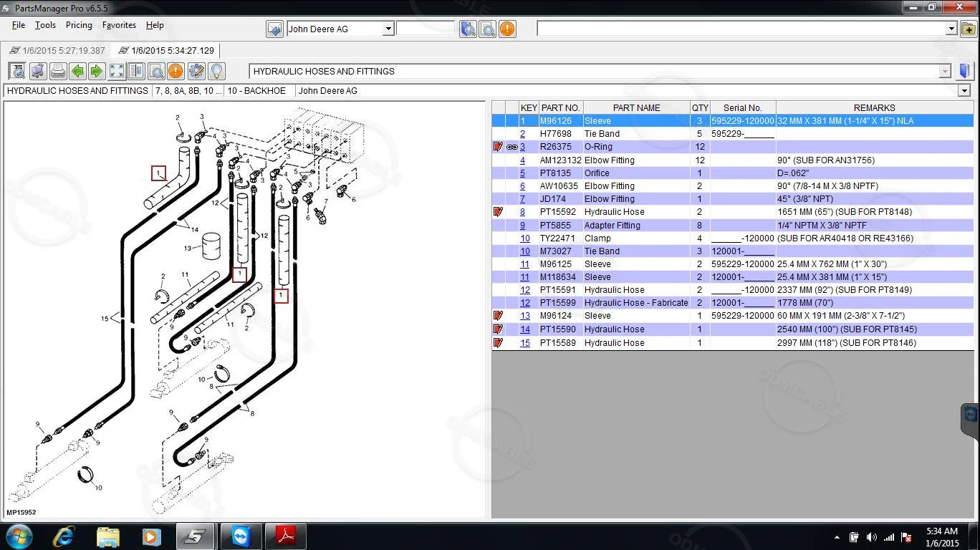Open the Pricing menu
980x550 pixels.
(79, 25)
